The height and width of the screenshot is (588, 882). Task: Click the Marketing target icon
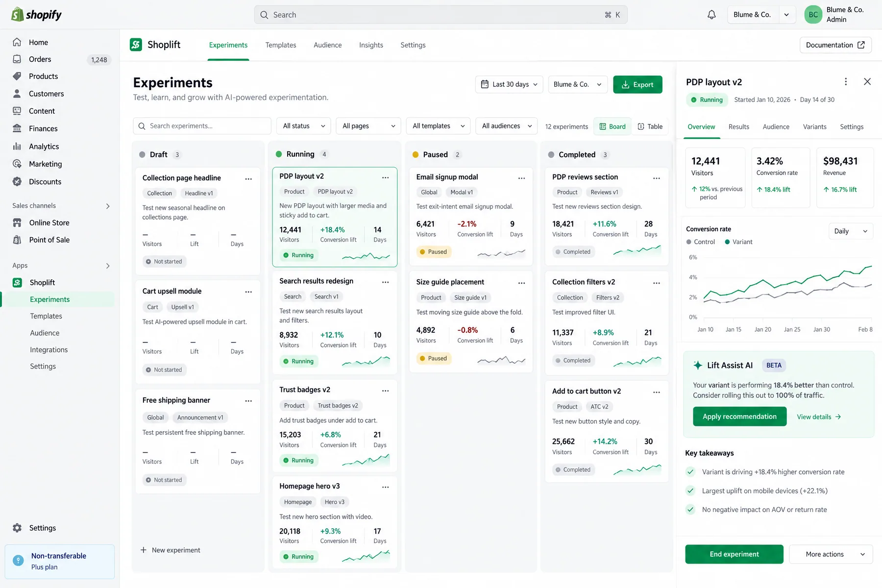pyautogui.click(x=17, y=164)
